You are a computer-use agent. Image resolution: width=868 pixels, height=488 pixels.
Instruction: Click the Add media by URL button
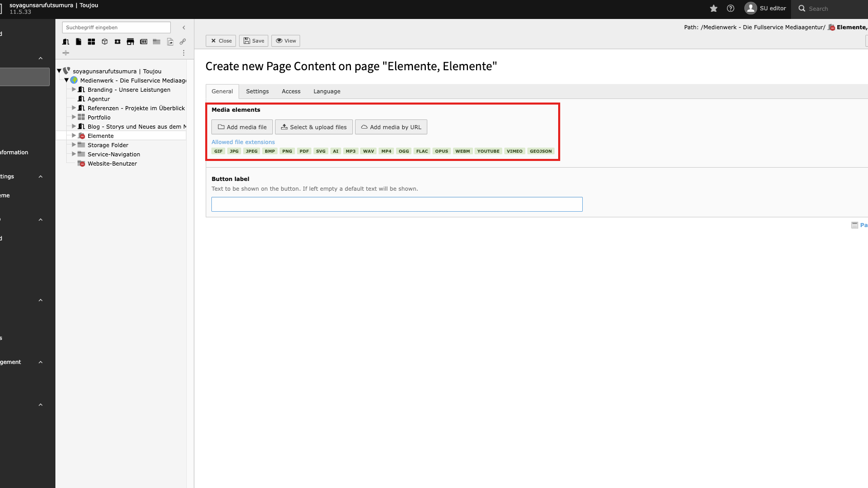(391, 127)
